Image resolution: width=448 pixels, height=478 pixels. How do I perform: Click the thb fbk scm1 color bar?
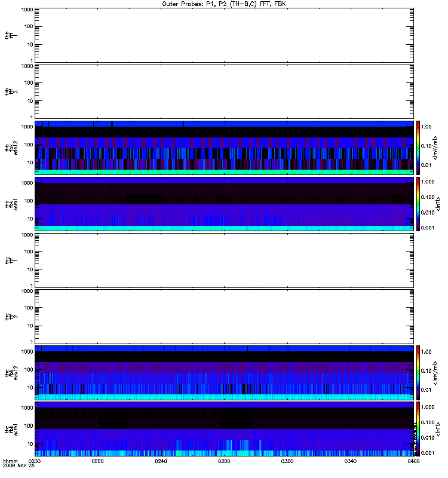point(418,204)
